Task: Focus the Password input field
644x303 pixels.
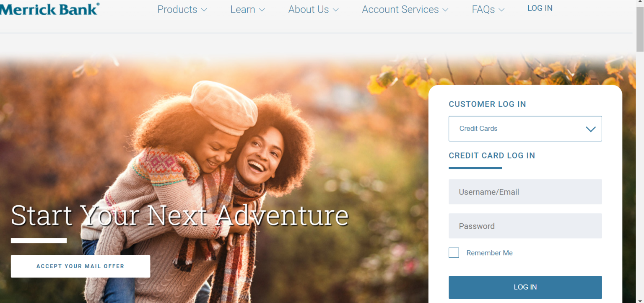Action: 525,226
